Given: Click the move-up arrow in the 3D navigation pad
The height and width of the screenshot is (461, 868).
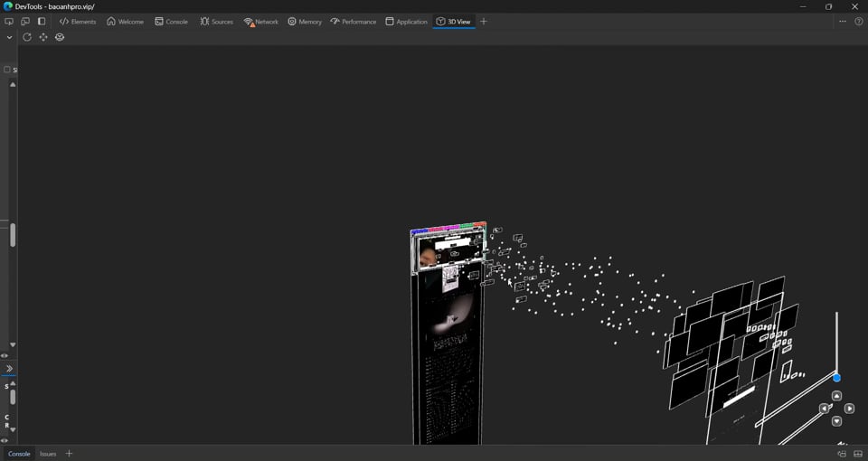Looking at the screenshot, I should point(836,396).
